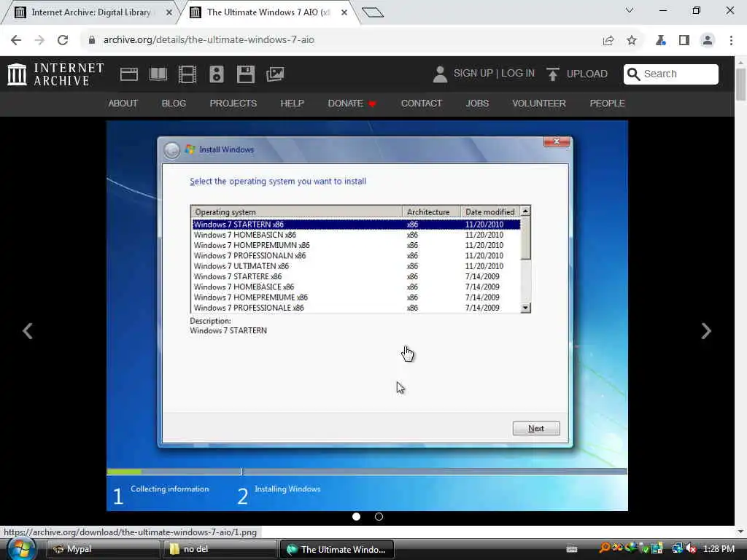Screen dimensions: 747x560
Task: Open the ABOUT menu item
Action: pyautogui.click(x=123, y=104)
